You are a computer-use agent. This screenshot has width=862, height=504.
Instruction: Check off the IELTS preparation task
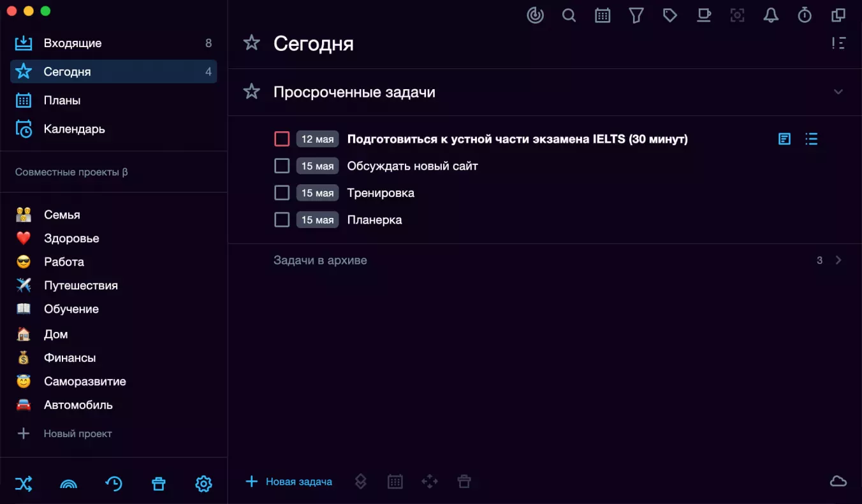pos(282,139)
